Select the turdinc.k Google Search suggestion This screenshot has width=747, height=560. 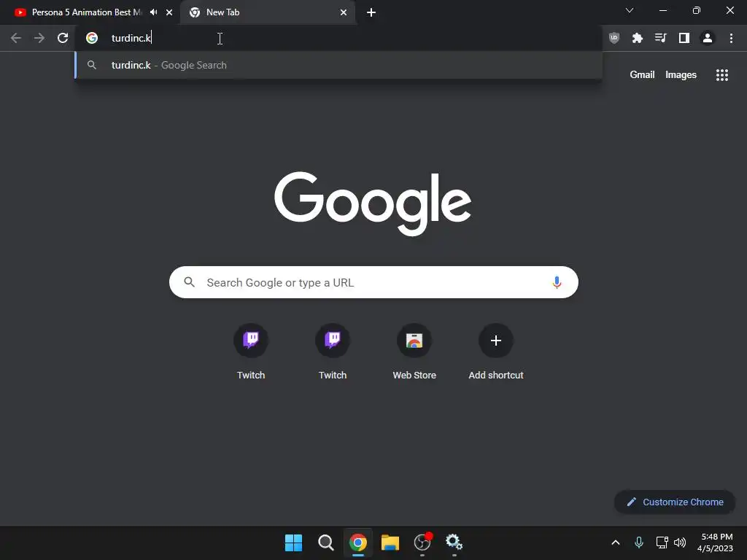click(338, 65)
